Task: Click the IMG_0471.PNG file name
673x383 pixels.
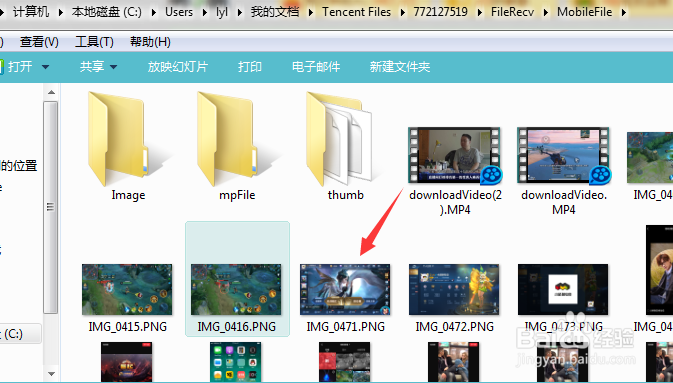Action: click(346, 327)
